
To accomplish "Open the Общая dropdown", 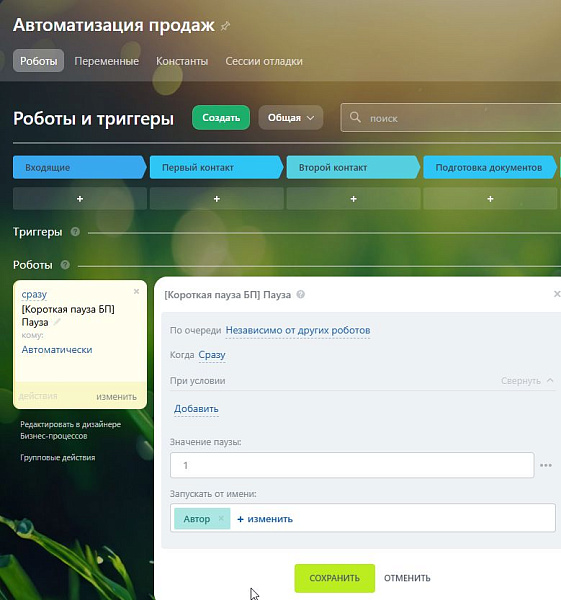I will [x=291, y=117].
